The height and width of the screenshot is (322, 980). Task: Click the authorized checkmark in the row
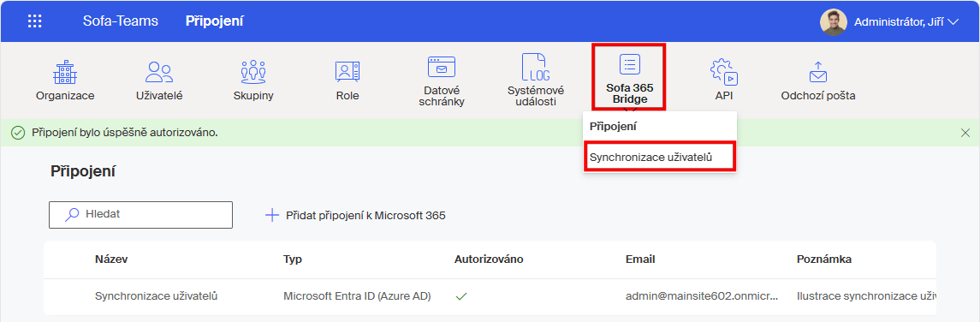pyautogui.click(x=461, y=296)
